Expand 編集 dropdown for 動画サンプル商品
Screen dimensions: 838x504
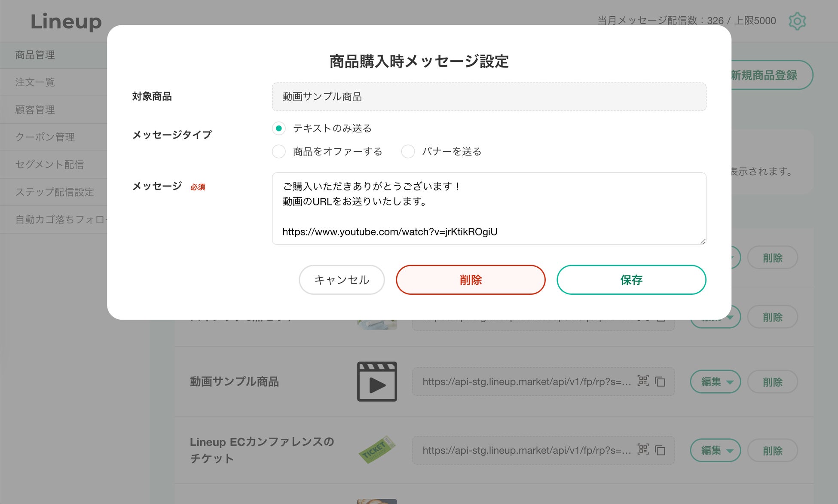click(715, 382)
